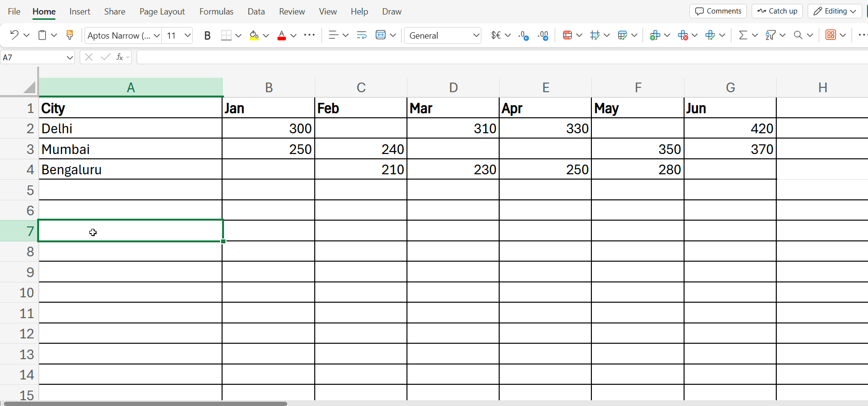Screen dimensions: 868x406
Task: Click the Delete cells icon
Action: 682,35
